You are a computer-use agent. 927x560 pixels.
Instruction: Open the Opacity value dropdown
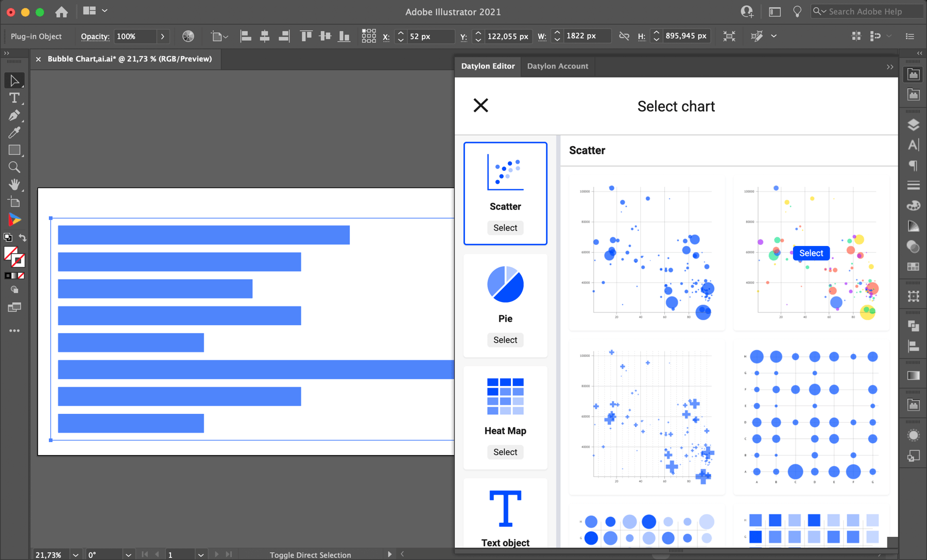tap(162, 36)
